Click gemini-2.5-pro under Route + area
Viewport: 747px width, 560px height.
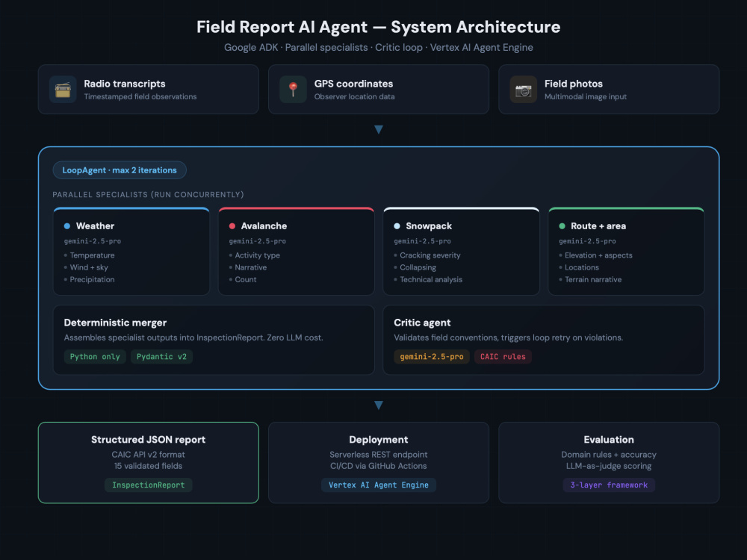click(587, 241)
